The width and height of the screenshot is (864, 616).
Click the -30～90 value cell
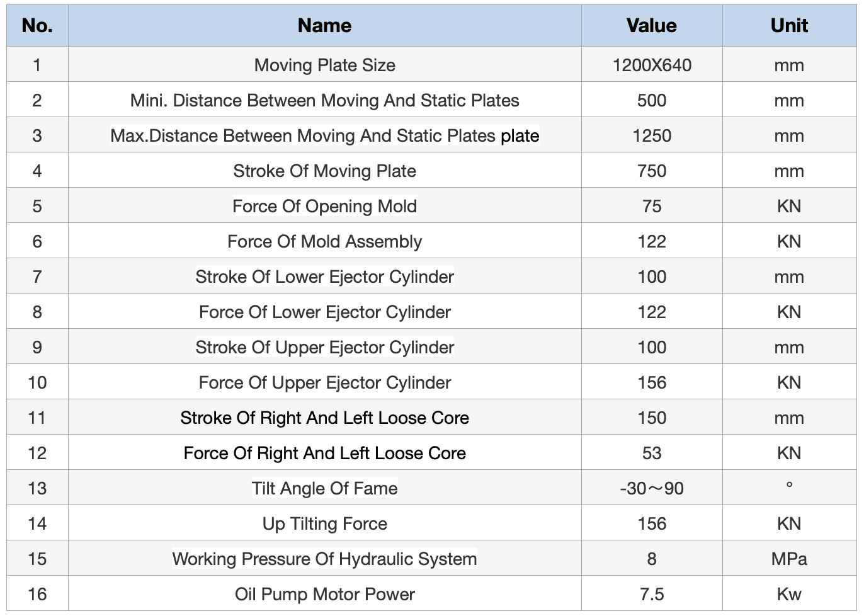coord(651,488)
